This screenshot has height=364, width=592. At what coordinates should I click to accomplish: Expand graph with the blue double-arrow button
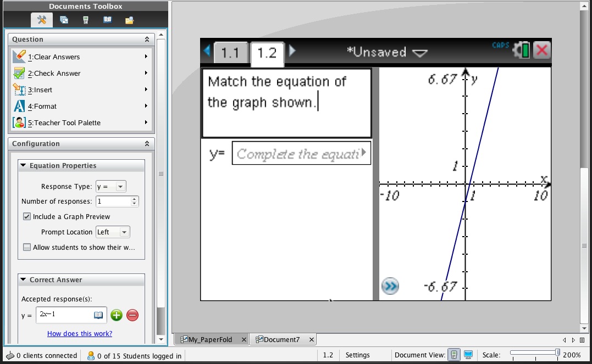pyautogui.click(x=390, y=286)
